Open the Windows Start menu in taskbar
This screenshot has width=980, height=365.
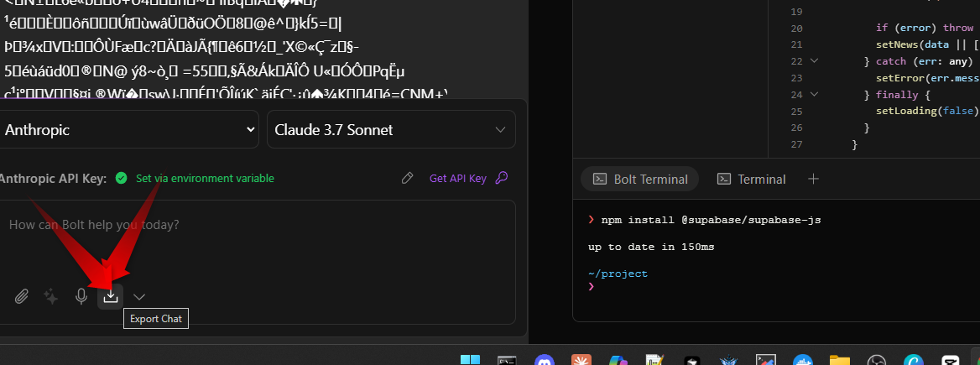(470, 361)
